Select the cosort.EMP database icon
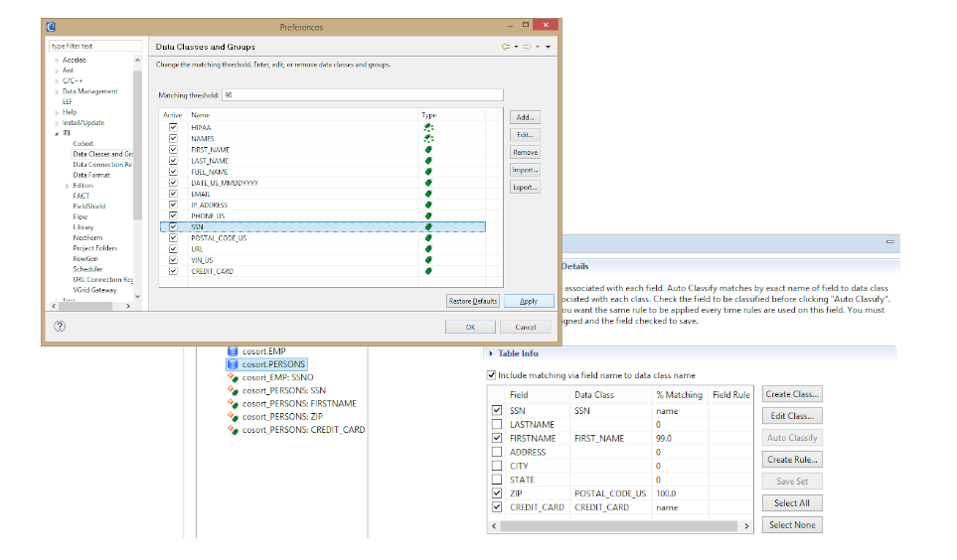957x560 pixels. coord(233,351)
